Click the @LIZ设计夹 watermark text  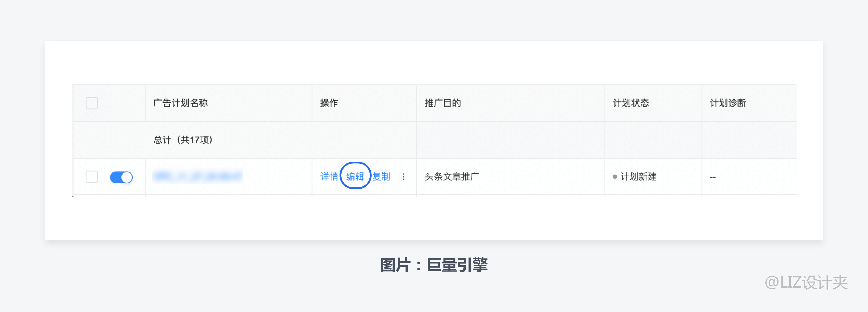pyautogui.click(x=806, y=282)
